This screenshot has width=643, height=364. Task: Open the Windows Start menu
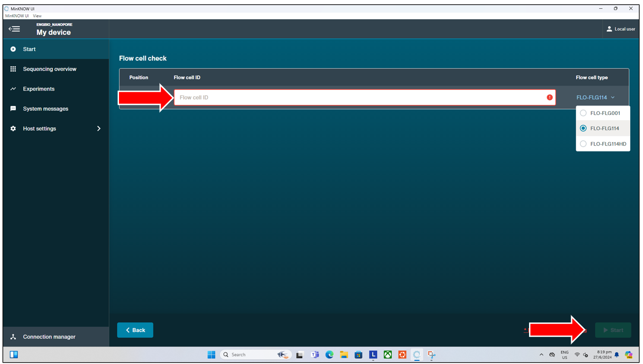pyautogui.click(x=211, y=354)
